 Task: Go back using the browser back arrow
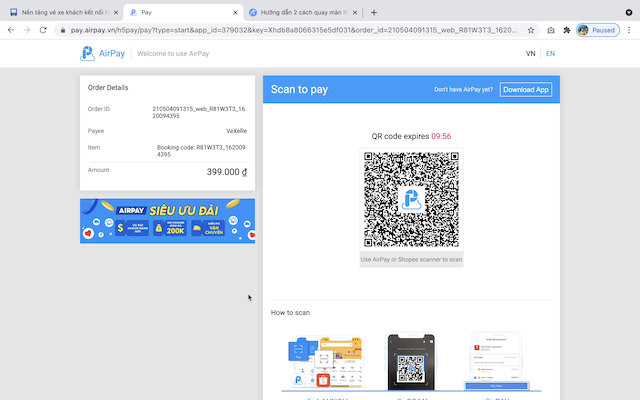[11, 30]
